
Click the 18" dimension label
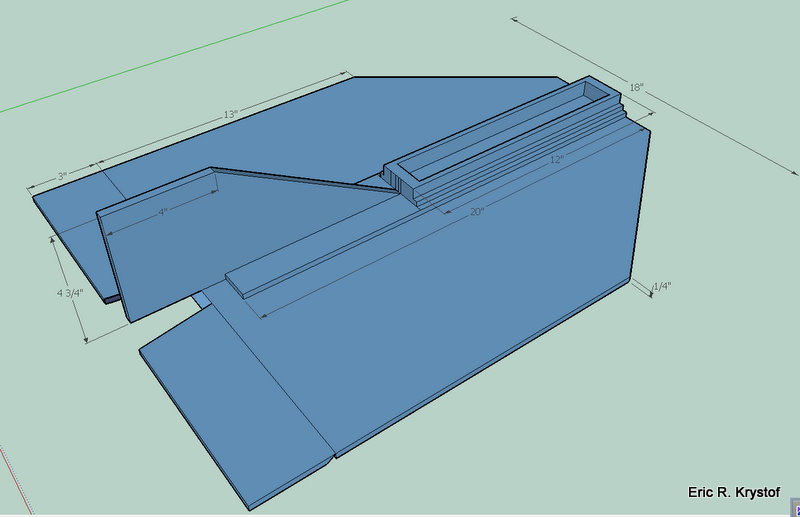click(x=637, y=88)
